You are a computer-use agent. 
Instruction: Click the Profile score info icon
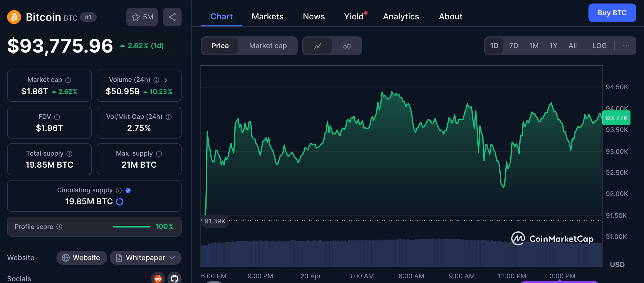(59, 227)
